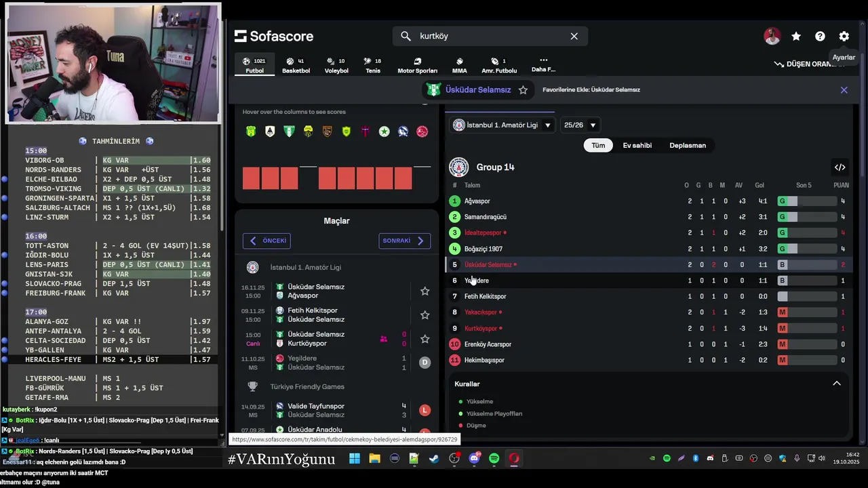The image size is (868, 488).
Task: Open the Daha F... more sports menu
Action: tap(543, 64)
